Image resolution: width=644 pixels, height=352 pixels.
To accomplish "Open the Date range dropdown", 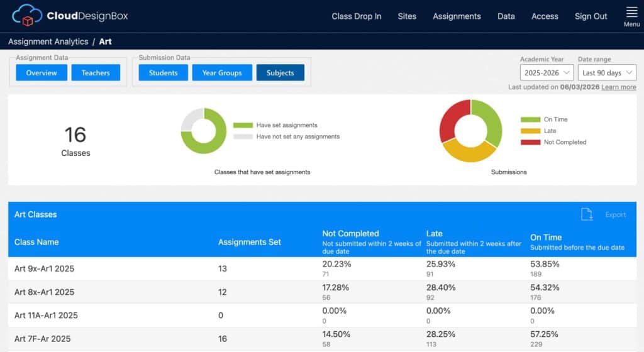I will 607,73.
